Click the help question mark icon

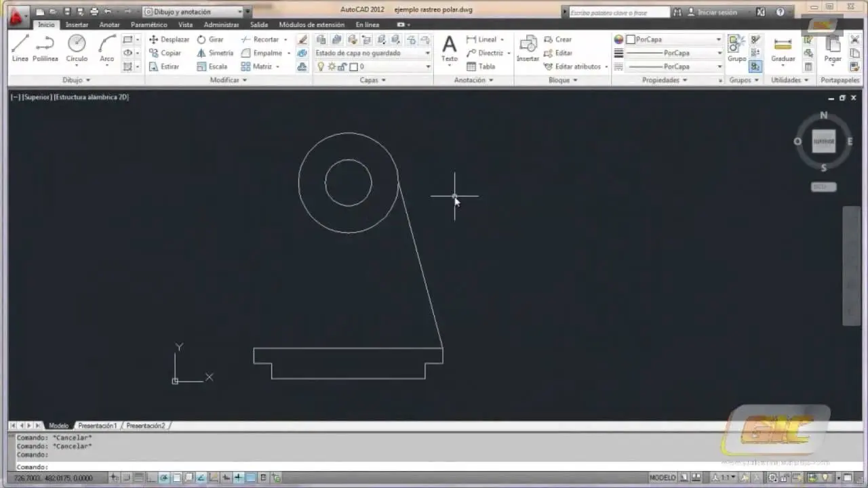pyautogui.click(x=781, y=12)
